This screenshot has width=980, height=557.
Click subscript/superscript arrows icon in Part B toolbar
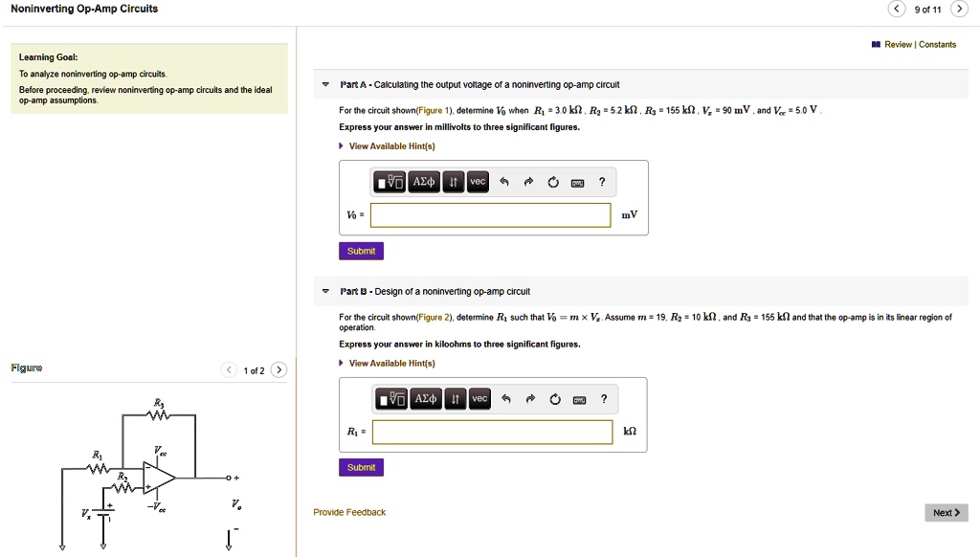(455, 399)
